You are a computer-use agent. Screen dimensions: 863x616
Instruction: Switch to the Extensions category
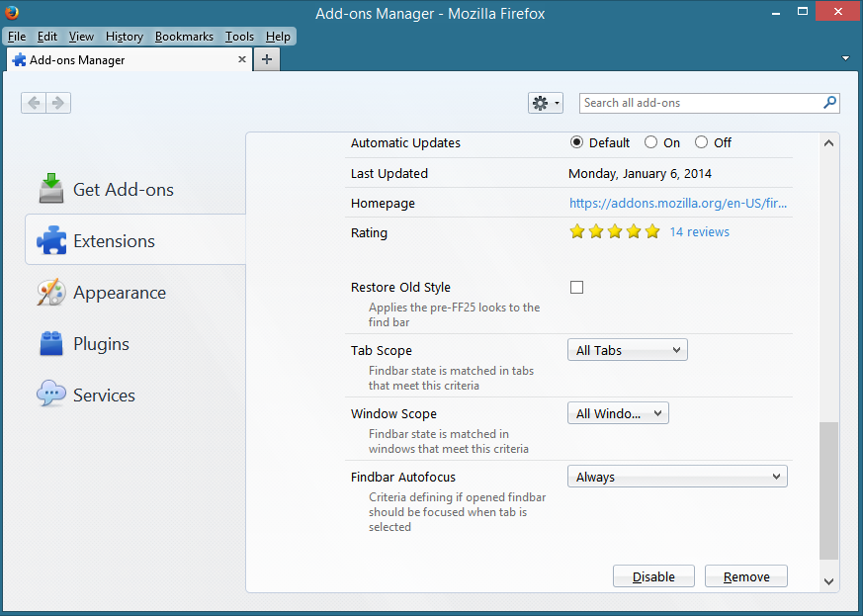pyautogui.click(x=135, y=240)
